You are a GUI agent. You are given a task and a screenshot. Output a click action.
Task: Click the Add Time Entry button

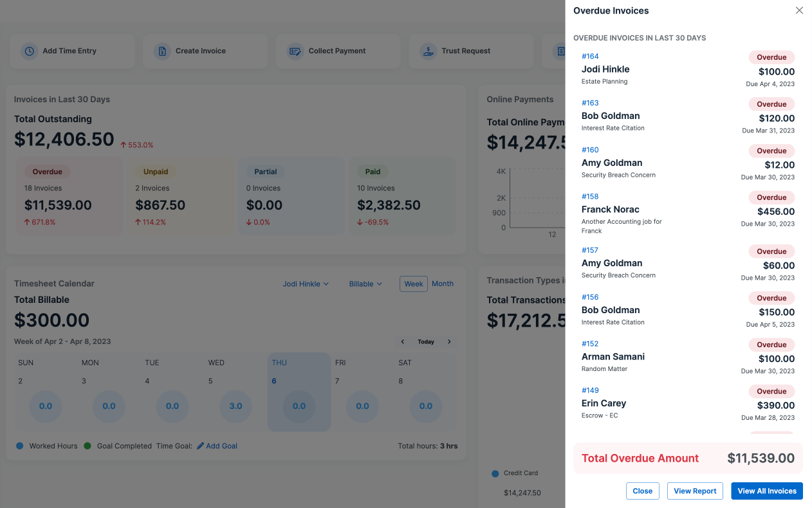click(73, 51)
